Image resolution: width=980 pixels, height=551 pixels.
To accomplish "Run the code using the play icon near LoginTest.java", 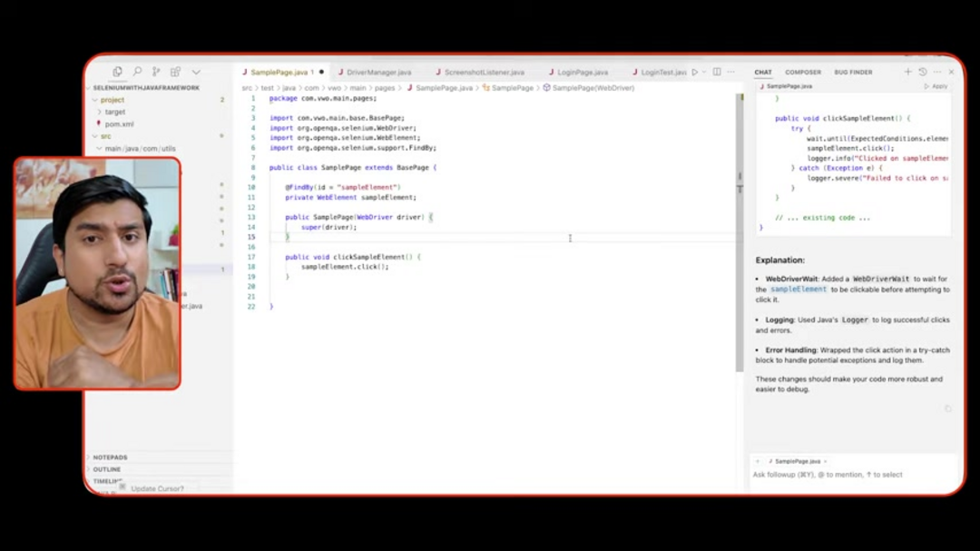I will tap(693, 72).
